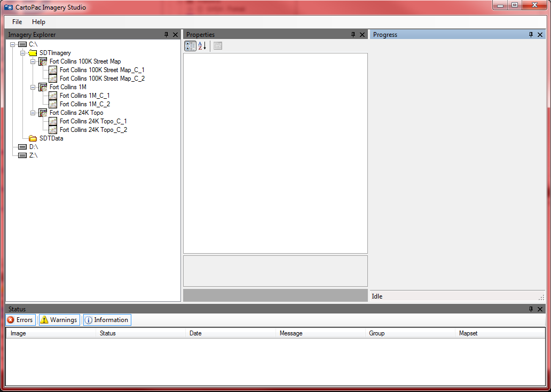551x392 pixels.
Task: Click the Properties panel title
Action: click(200, 35)
